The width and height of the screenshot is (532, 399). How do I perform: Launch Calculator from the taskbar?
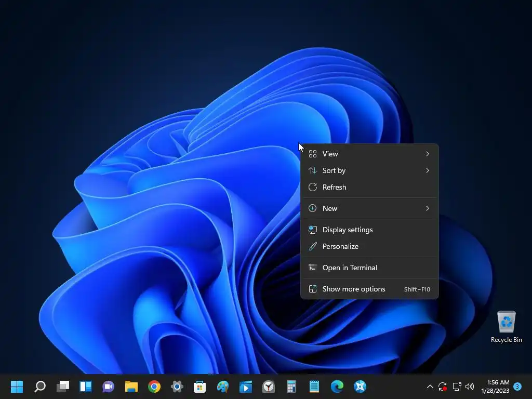(x=291, y=387)
